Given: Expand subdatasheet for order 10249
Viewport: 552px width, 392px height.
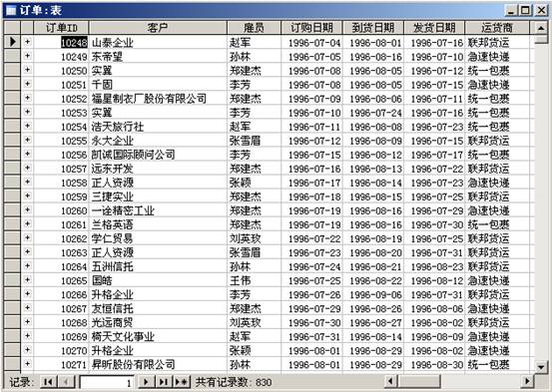Looking at the screenshot, I should pos(28,56).
